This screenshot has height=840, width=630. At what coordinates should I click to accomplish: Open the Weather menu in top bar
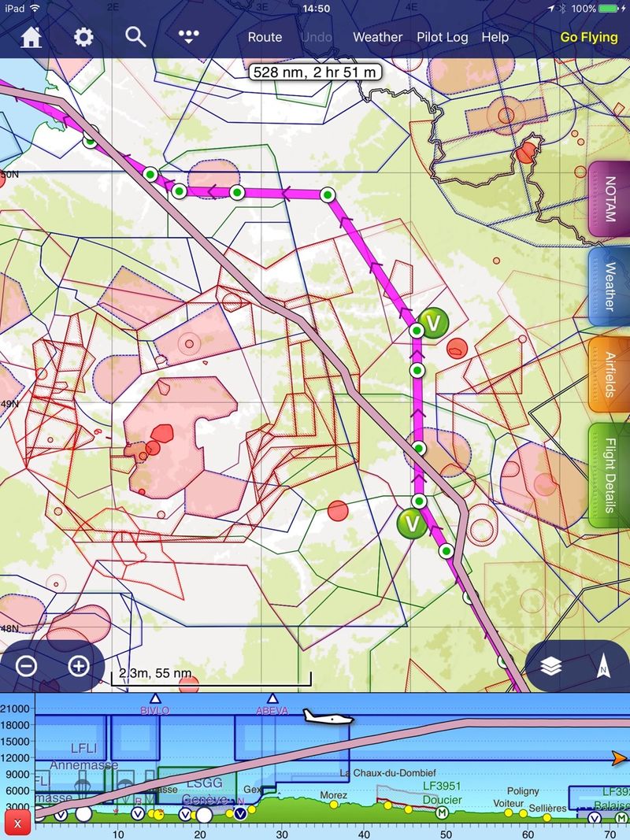[377, 37]
